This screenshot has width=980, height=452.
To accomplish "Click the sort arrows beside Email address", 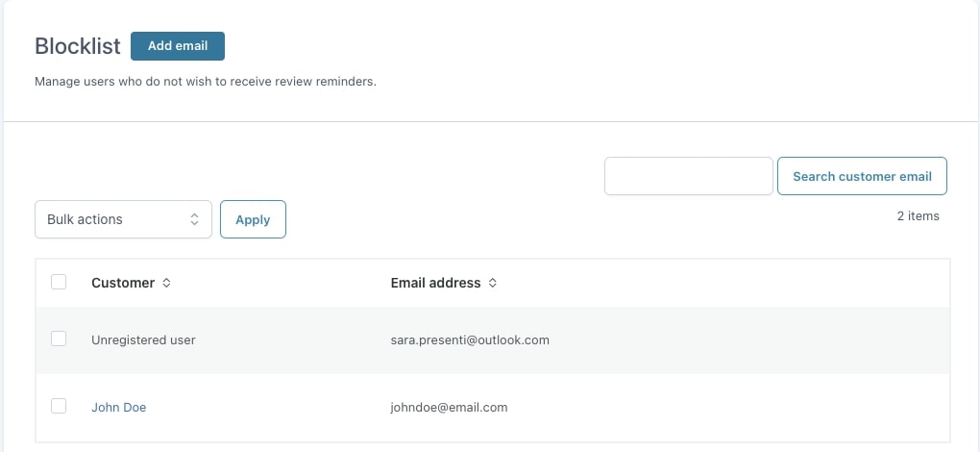I will click(x=493, y=284).
